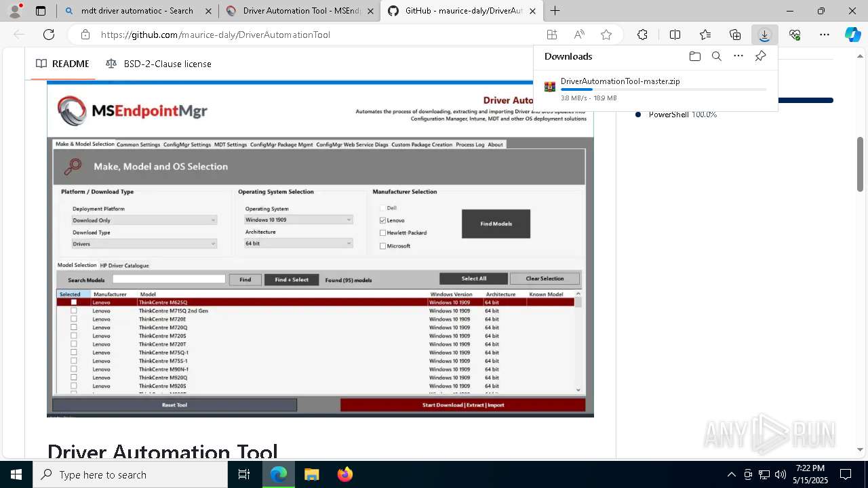Click the app available install icon
868x488 pixels.
tap(552, 35)
